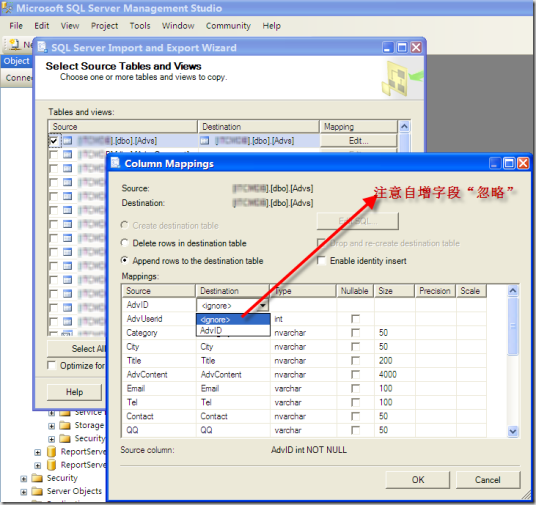536x505 pixels.
Task: Open the Tools menu
Action: pos(140,26)
